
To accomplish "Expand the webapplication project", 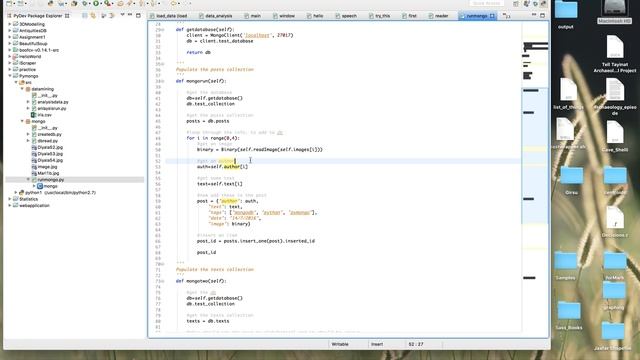I will coord(10,206).
